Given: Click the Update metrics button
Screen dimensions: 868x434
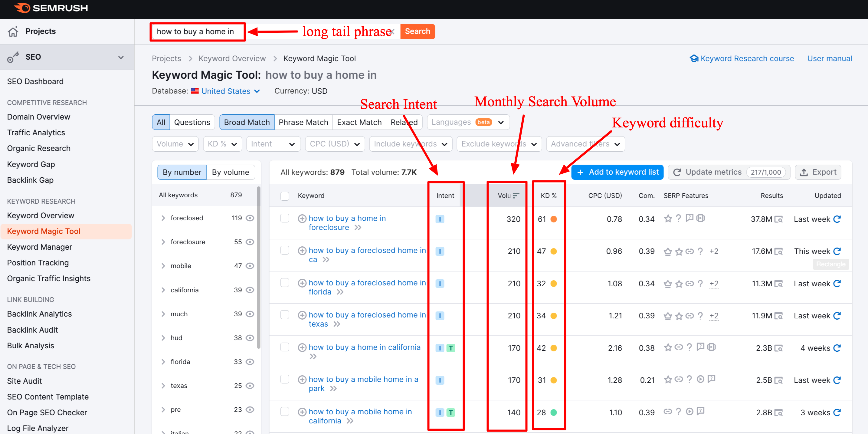Looking at the screenshot, I should click(x=729, y=172).
